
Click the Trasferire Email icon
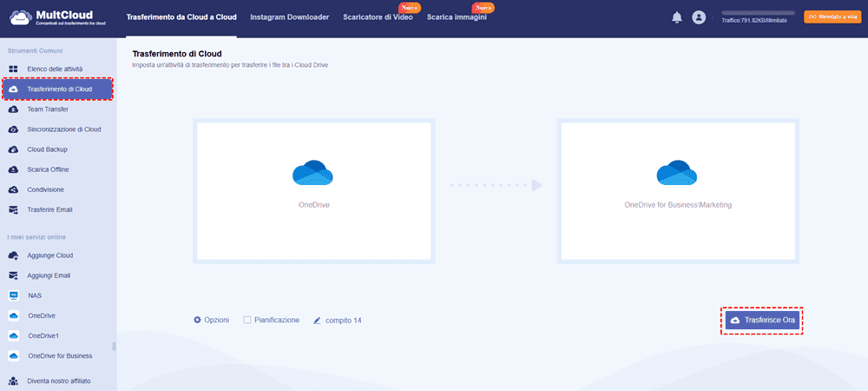coord(14,210)
